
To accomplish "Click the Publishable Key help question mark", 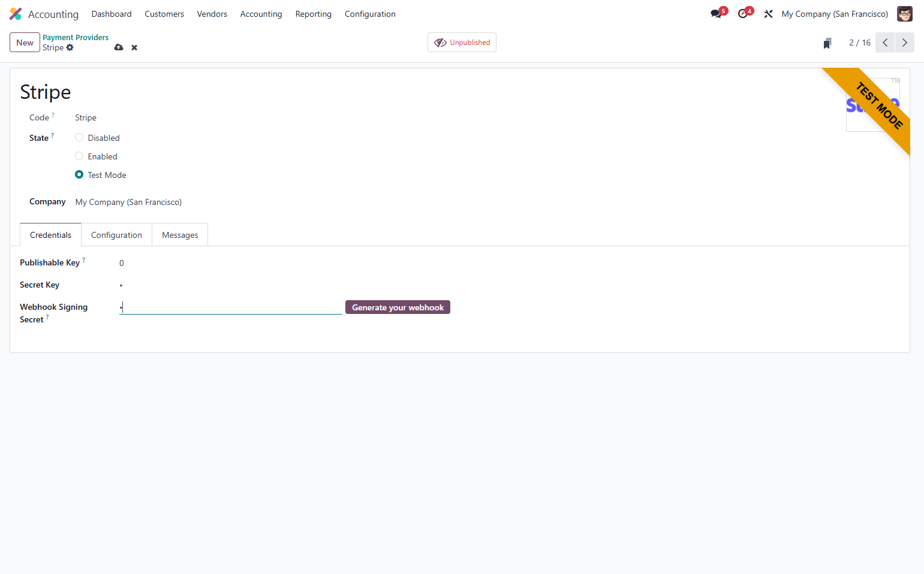I will coord(83,260).
